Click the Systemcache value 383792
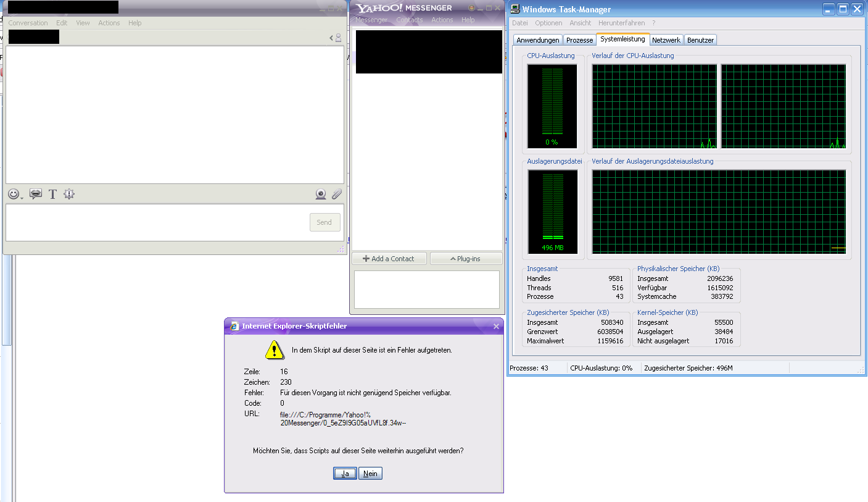This screenshot has height=502, width=868. click(722, 296)
